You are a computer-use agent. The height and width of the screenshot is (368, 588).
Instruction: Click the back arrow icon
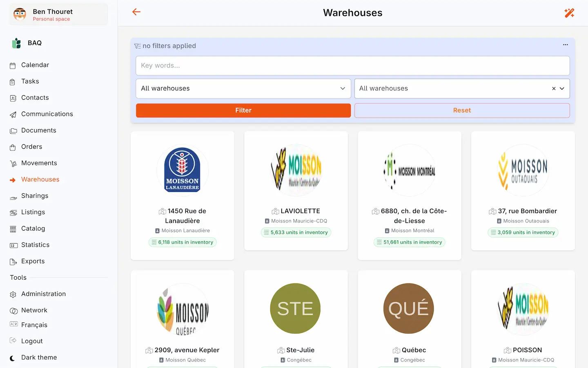[136, 12]
